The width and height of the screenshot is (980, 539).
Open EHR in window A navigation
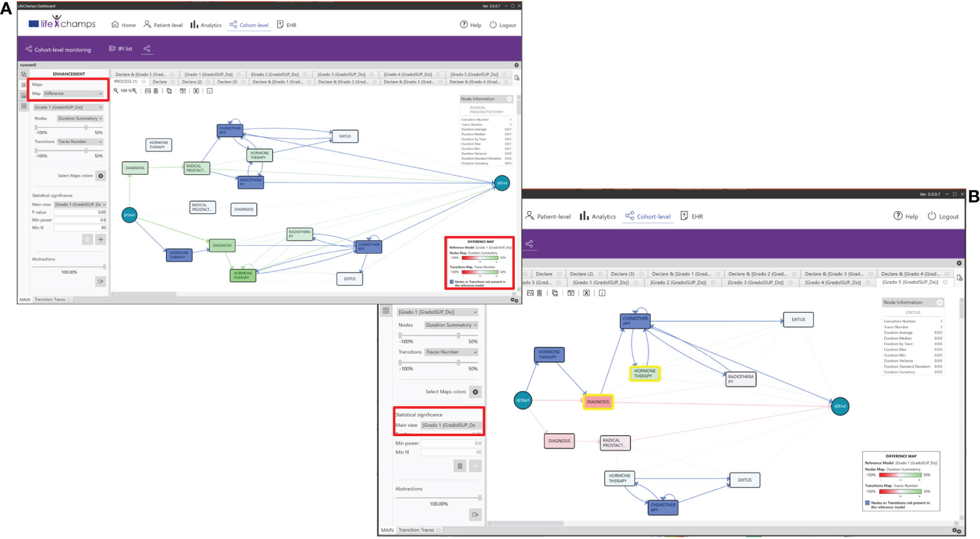(x=287, y=25)
